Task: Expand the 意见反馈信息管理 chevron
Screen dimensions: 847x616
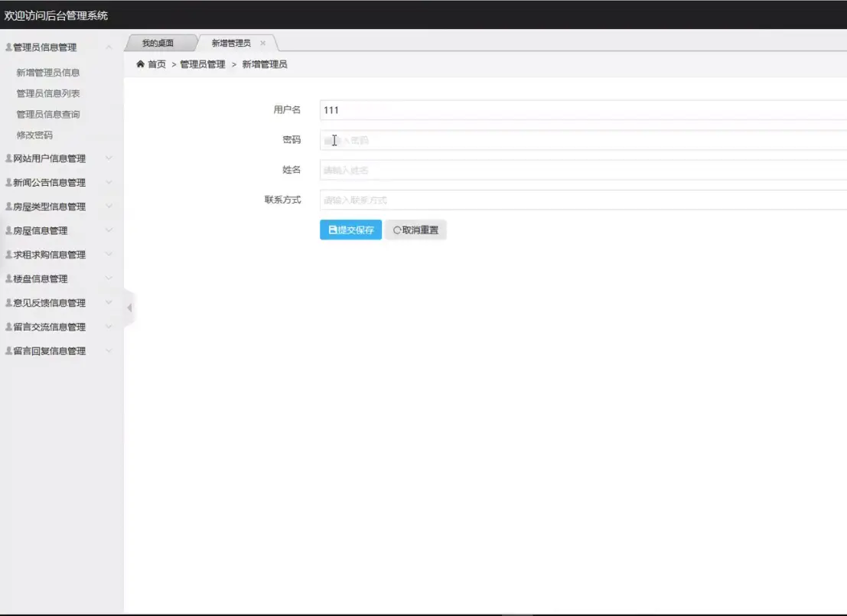Action: 109,302
